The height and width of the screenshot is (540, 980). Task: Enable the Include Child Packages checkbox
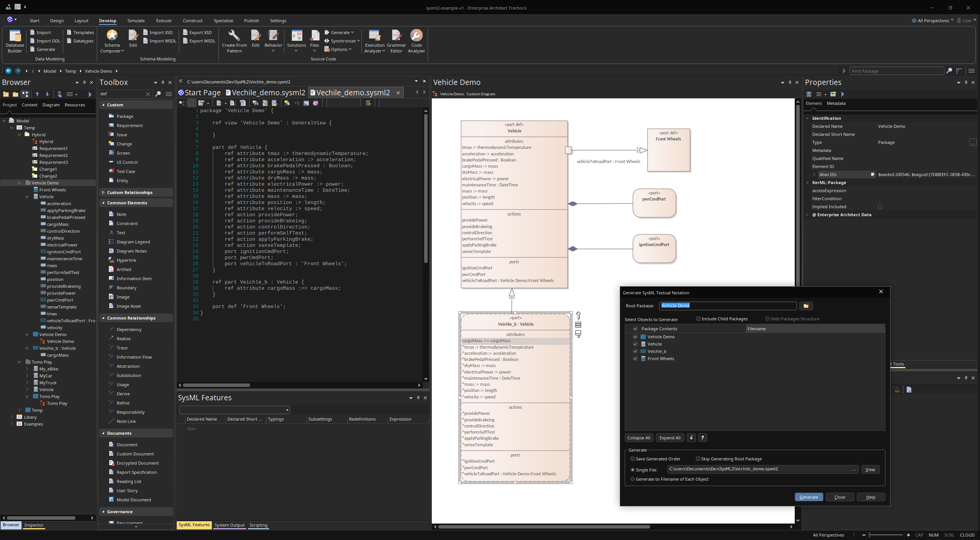(698, 318)
